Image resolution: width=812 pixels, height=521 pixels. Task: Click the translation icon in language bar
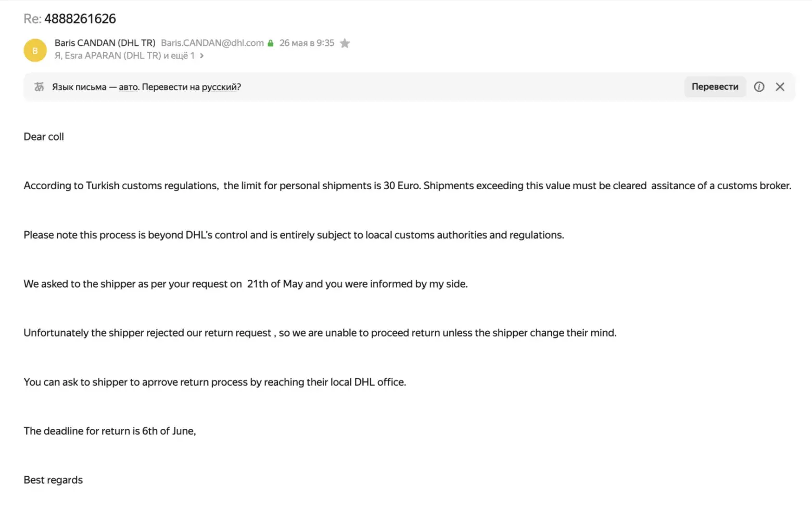[39, 87]
